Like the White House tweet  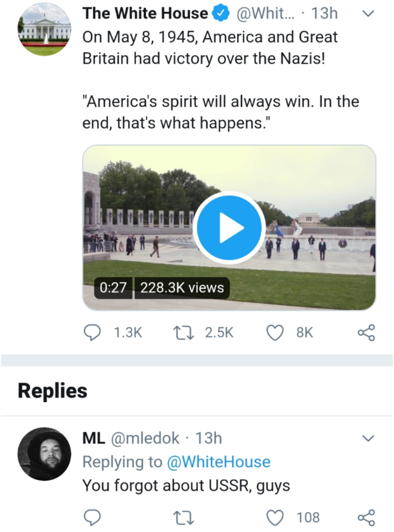point(274,332)
